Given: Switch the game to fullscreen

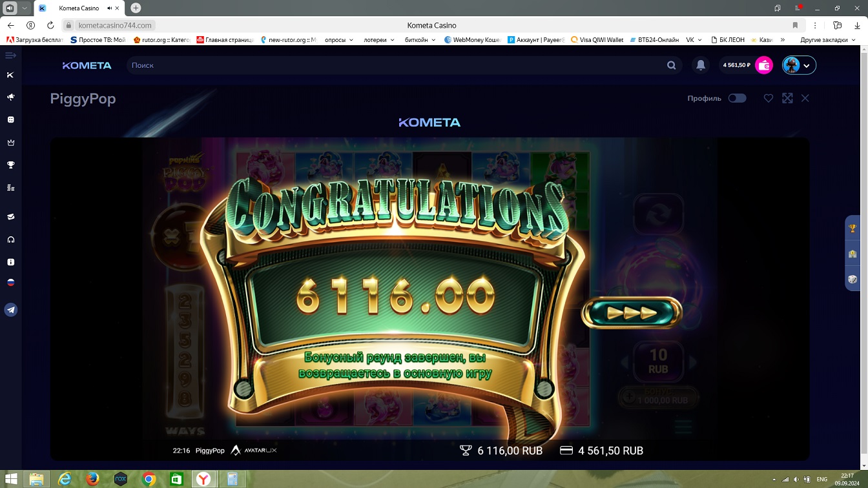Looking at the screenshot, I should (x=787, y=98).
